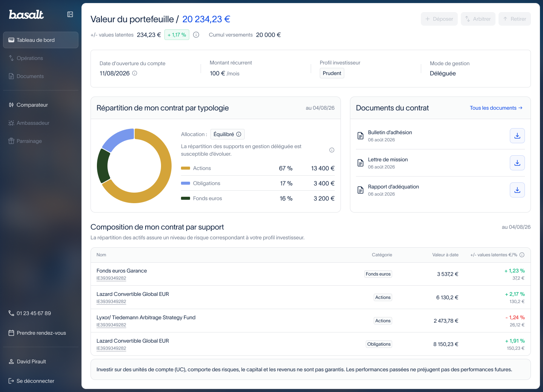
Task: Click the basalt logo
Action: point(26,14)
